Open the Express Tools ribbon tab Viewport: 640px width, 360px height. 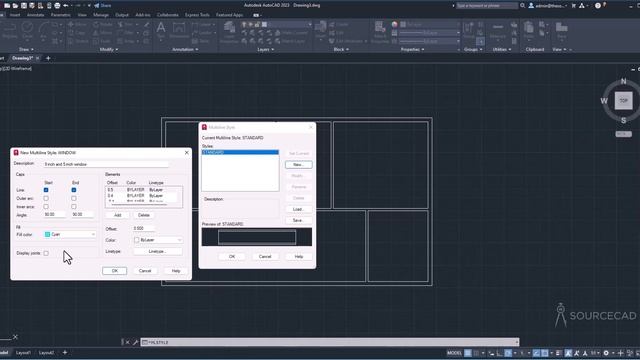[197, 15]
